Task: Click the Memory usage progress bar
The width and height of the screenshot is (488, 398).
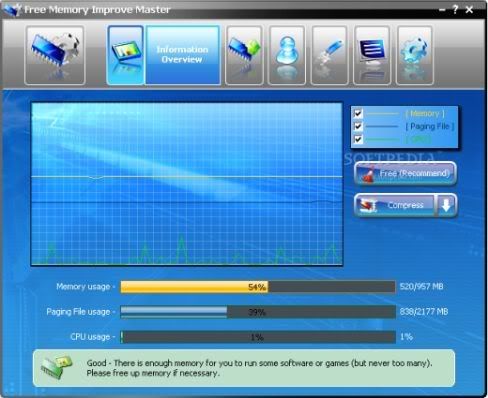Action: click(x=258, y=287)
